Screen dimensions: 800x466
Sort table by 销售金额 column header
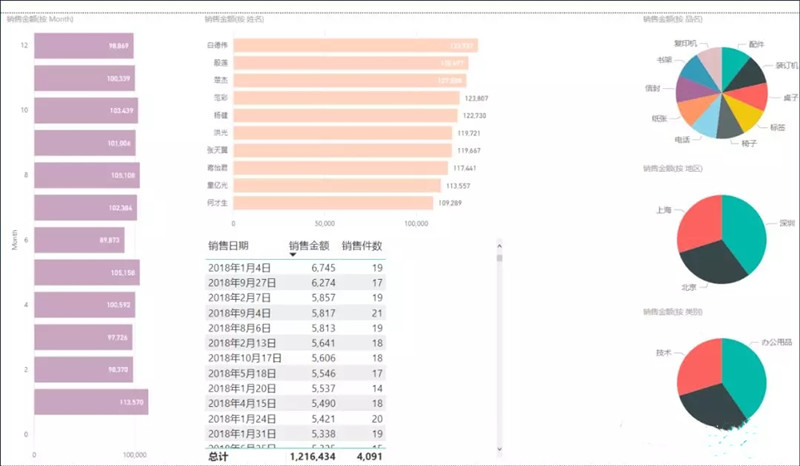[309, 246]
